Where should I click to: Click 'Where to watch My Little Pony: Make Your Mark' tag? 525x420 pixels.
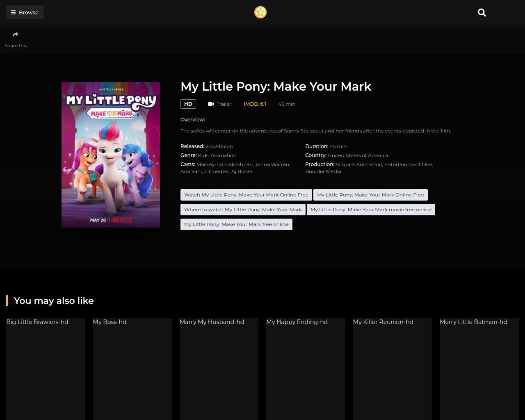tap(243, 210)
